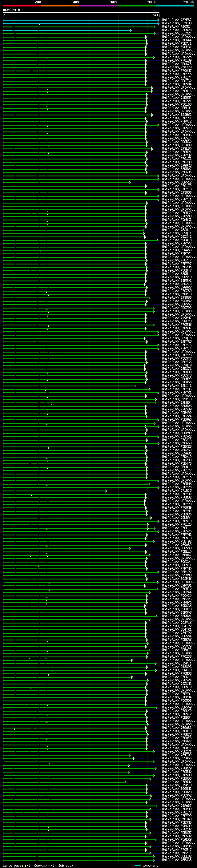Select label UniRef100_A7Q5D9
197x868 pixels.
pyautogui.click(x=177, y=410)
